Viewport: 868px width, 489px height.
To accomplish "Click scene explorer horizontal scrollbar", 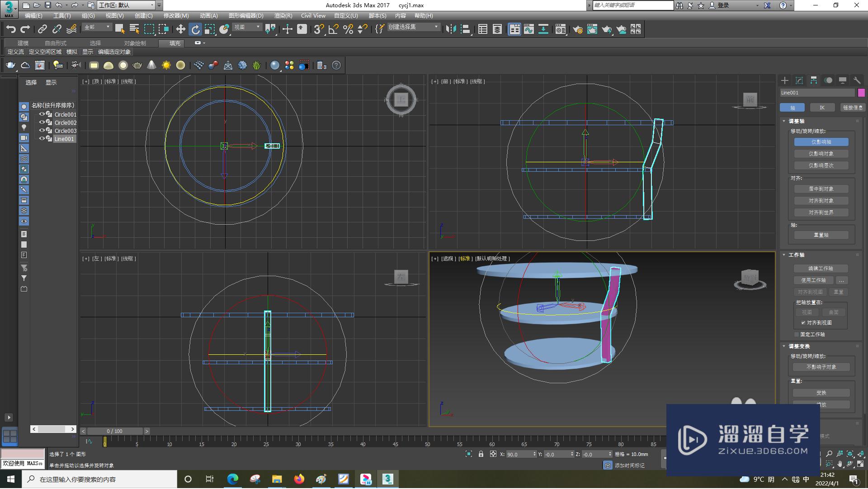I will (x=53, y=429).
